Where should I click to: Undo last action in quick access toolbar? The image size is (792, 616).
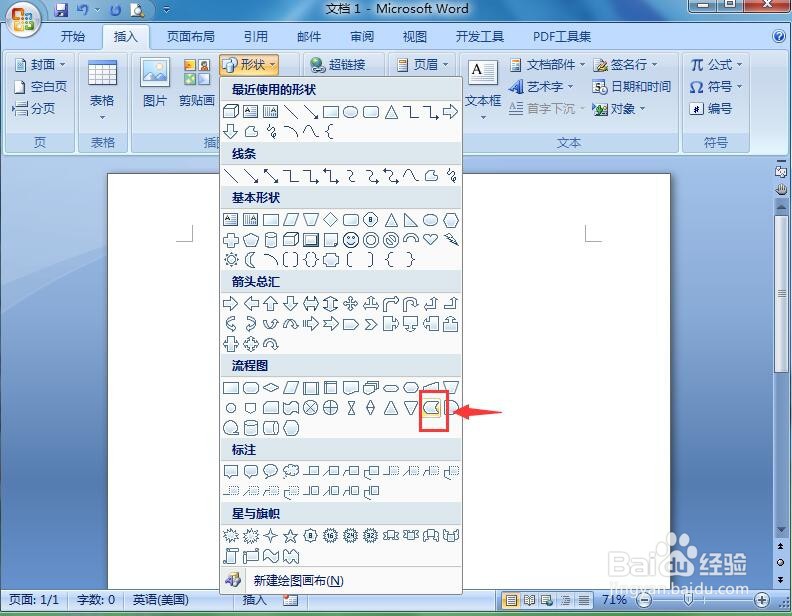[83, 10]
